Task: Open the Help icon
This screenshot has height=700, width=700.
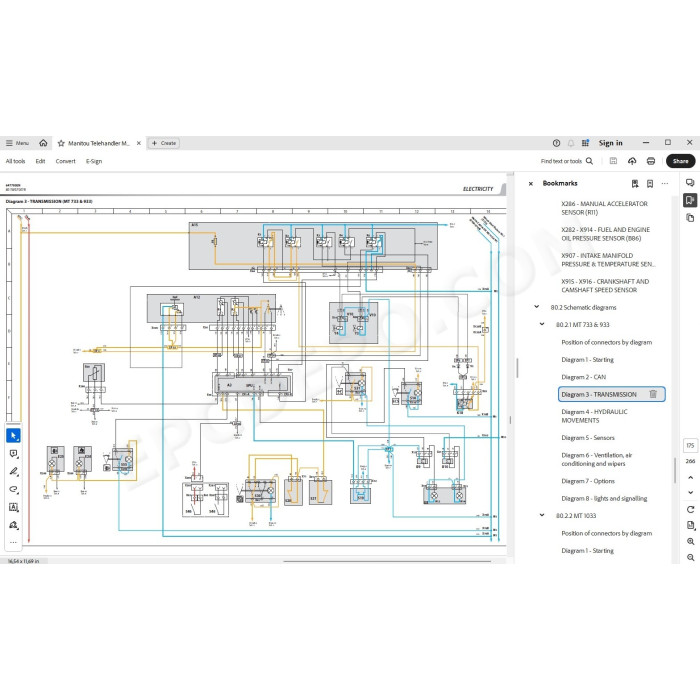Action: pos(556,143)
